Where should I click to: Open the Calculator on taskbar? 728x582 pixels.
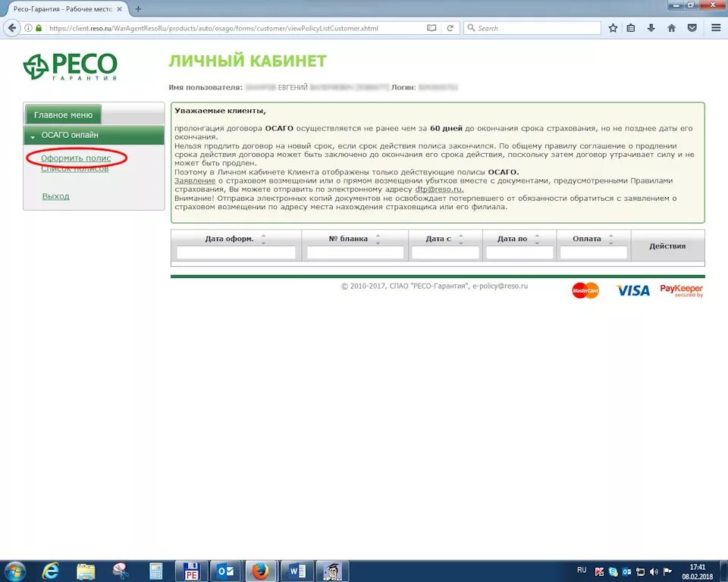pyautogui.click(x=156, y=571)
